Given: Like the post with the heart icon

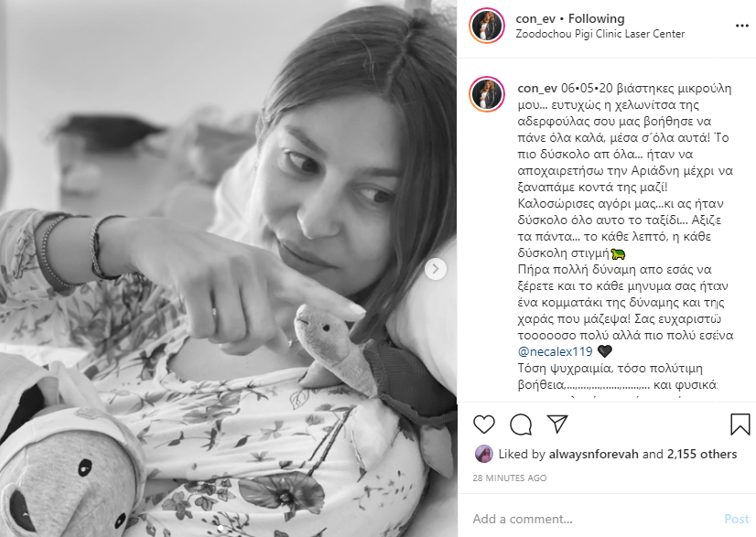Looking at the screenshot, I should pyautogui.click(x=483, y=424).
